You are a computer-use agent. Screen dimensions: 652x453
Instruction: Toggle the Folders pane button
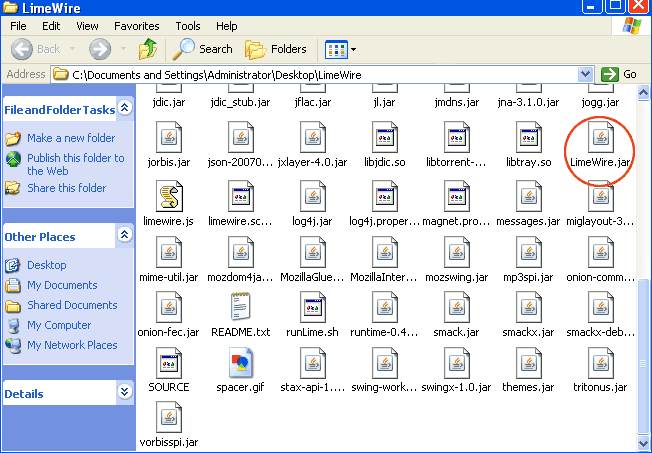click(277, 48)
